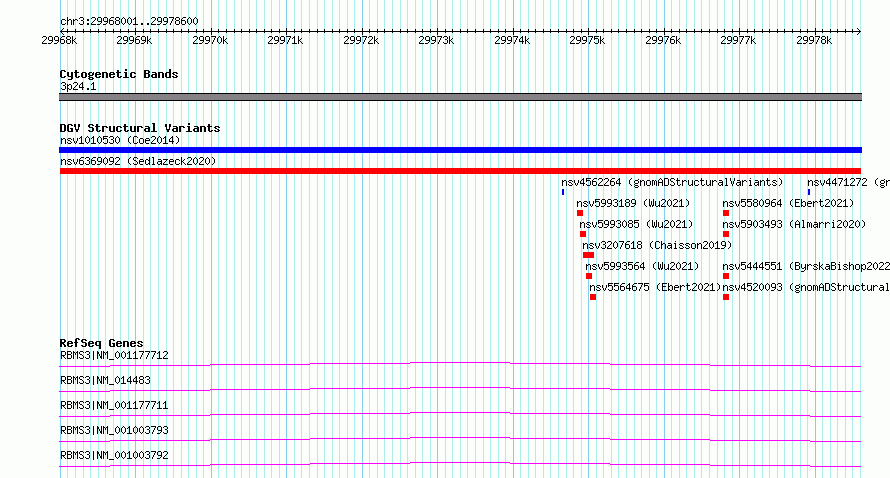Open the RBMS3|NM_001177711 transcript label

click(114, 405)
